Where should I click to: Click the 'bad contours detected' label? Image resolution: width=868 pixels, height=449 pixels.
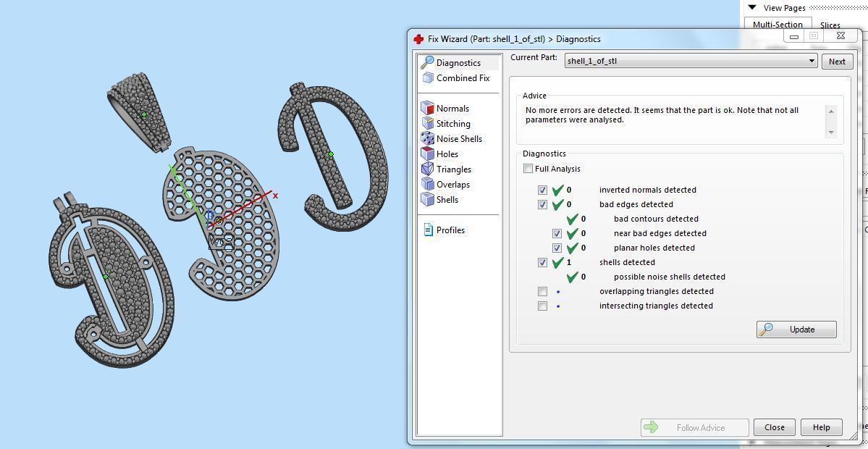tap(656, 219)
